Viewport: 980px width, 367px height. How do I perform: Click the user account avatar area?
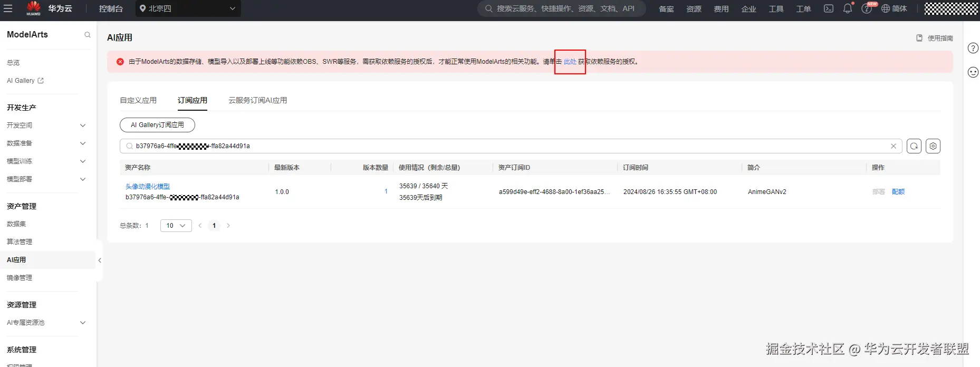951,8
